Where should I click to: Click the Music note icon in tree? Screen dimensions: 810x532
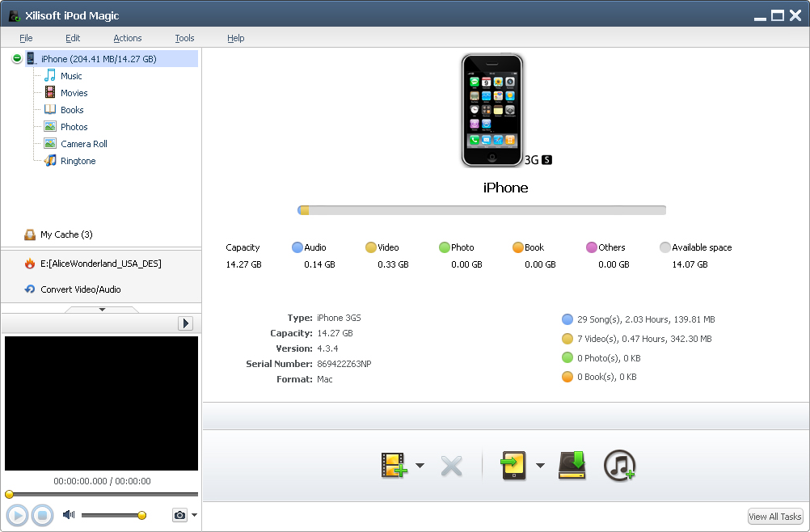(50, 75)
